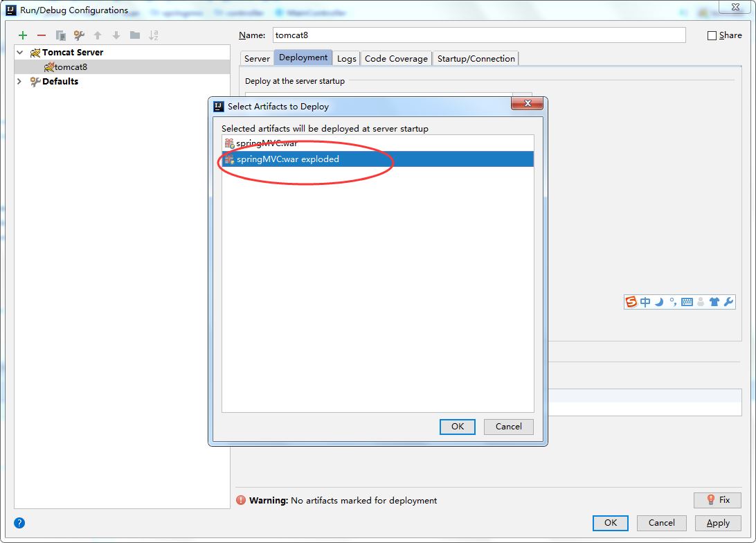Cancel the Select Artifacts dialog
The image size is (756, 543).
tap(509, 427)
